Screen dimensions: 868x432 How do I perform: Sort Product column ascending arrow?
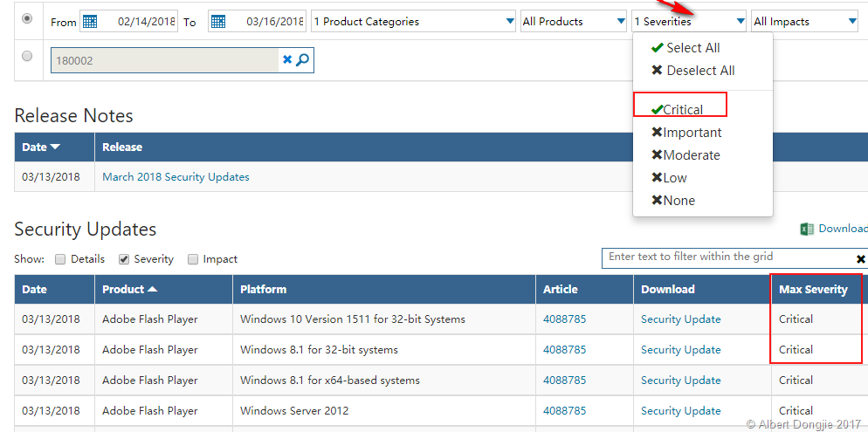tap(153, 290)
